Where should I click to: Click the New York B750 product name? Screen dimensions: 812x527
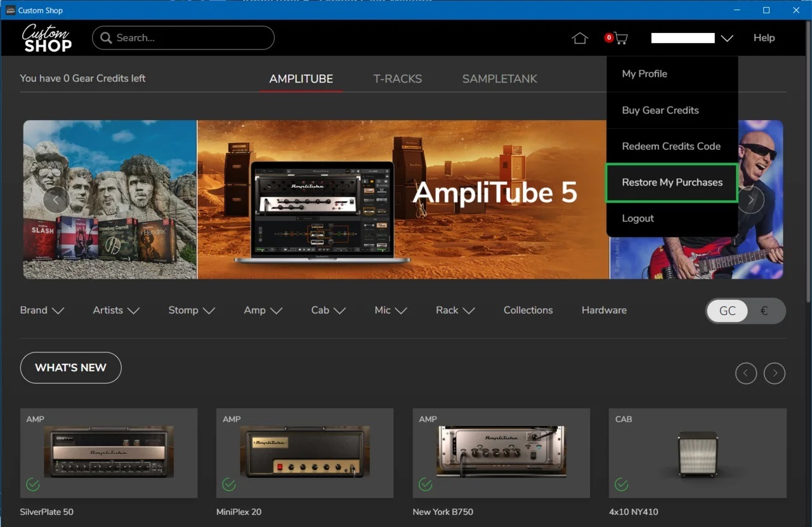pos(443,512)
